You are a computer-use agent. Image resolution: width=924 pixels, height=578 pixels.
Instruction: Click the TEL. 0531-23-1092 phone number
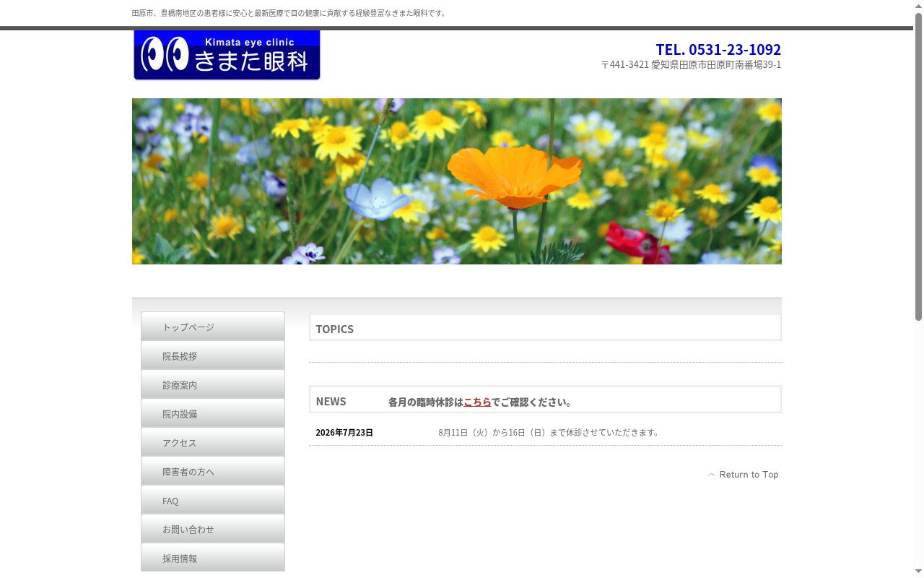coord(718,49)
